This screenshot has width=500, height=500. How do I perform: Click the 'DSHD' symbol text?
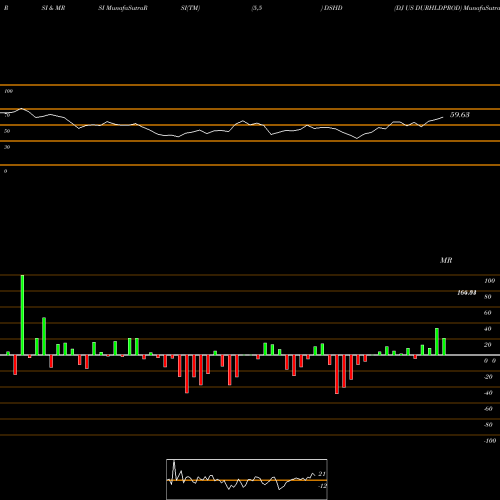(333, 8)
